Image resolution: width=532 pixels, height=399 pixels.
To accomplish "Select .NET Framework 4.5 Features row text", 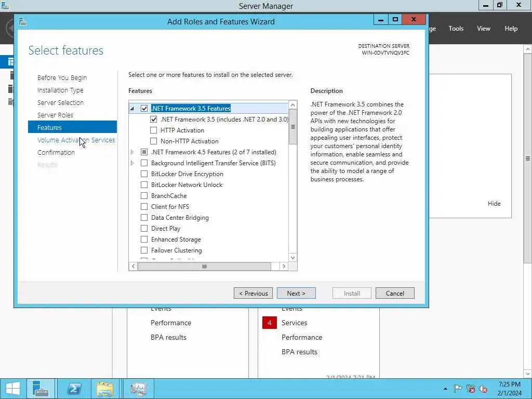I will (214, 152).
